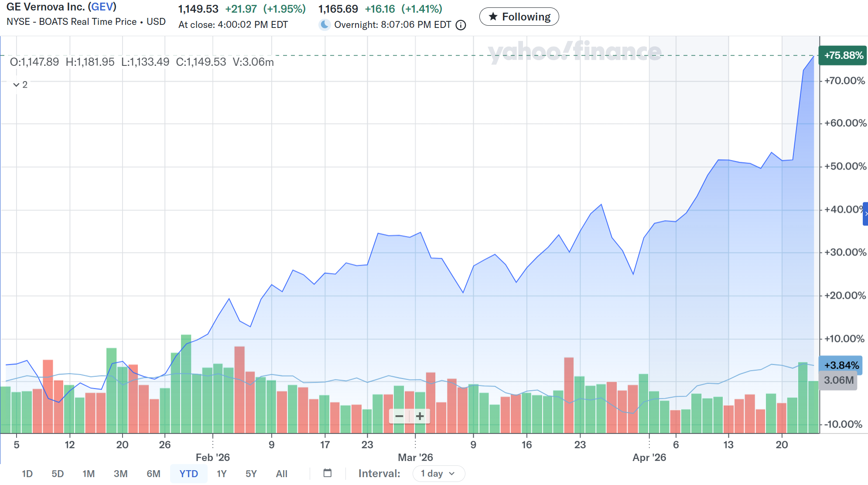Switch to the 1M time range

[89, 474]
